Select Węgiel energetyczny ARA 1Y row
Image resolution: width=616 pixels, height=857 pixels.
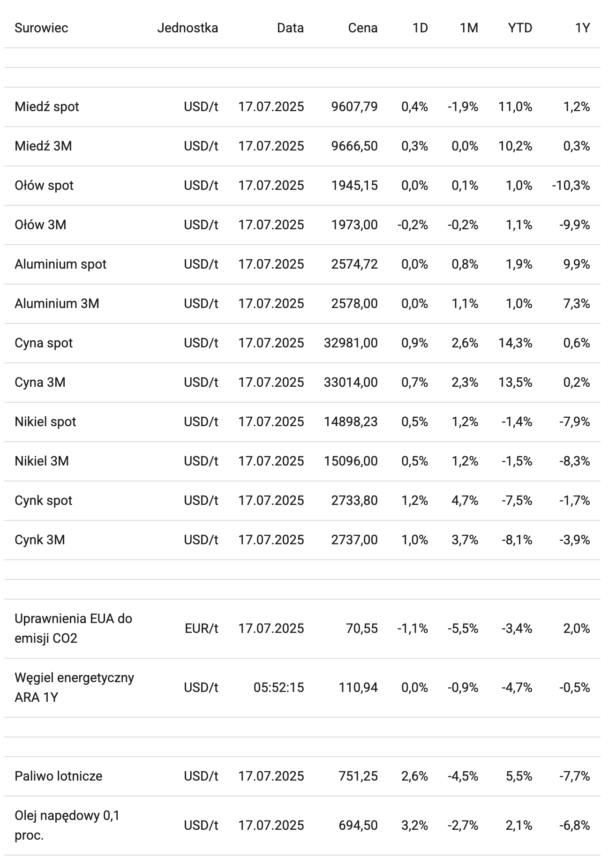[x=74, y=687]
